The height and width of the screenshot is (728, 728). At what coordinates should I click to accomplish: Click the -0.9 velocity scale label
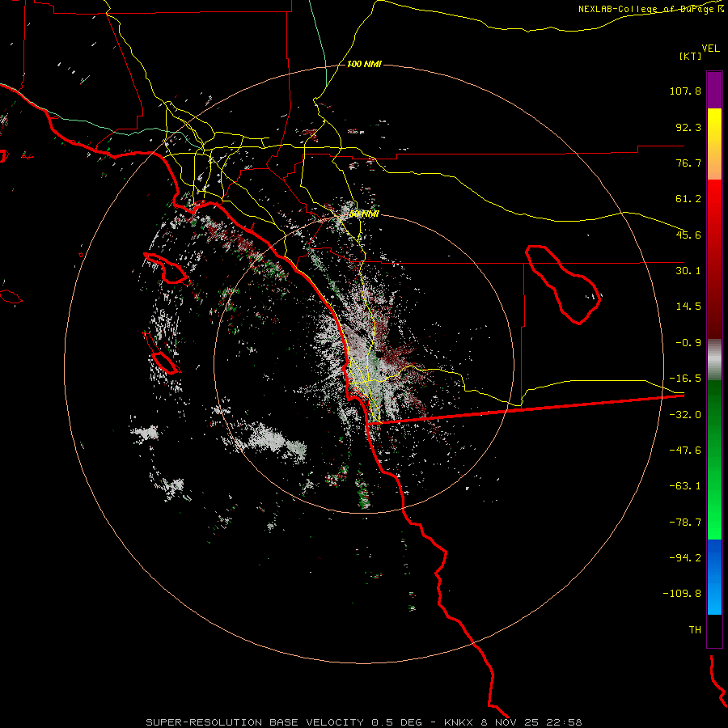[688, 343]
